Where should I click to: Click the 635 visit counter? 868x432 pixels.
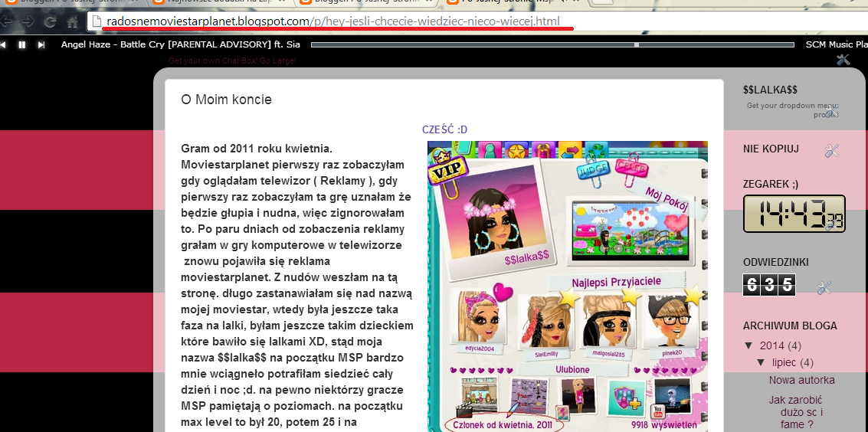[x=769, y=285]
